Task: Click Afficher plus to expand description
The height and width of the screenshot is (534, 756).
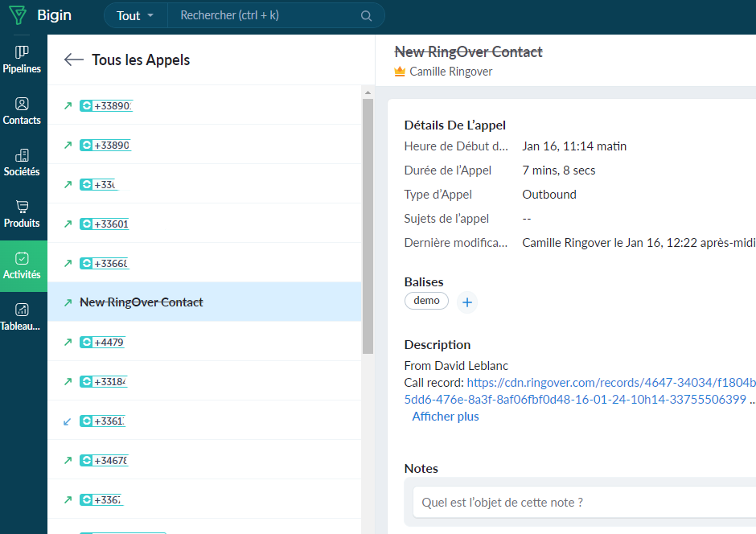Action: pos(446,417)
